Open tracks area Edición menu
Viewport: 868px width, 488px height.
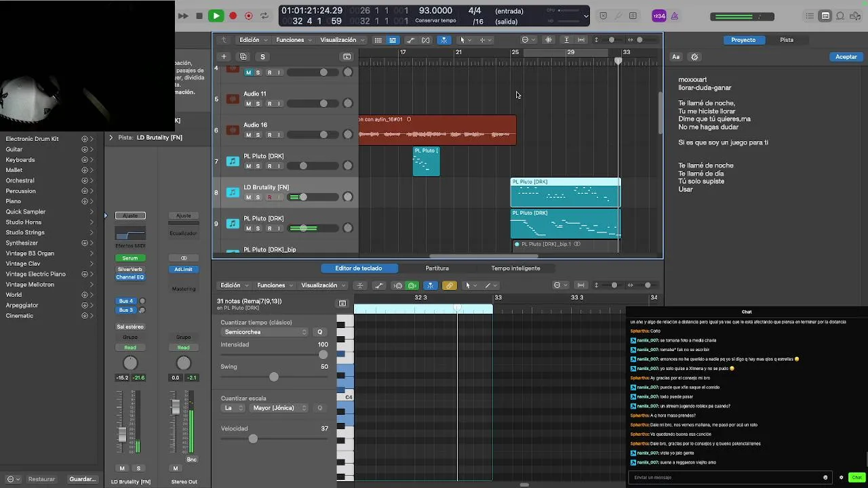click(x=252, y=40)
